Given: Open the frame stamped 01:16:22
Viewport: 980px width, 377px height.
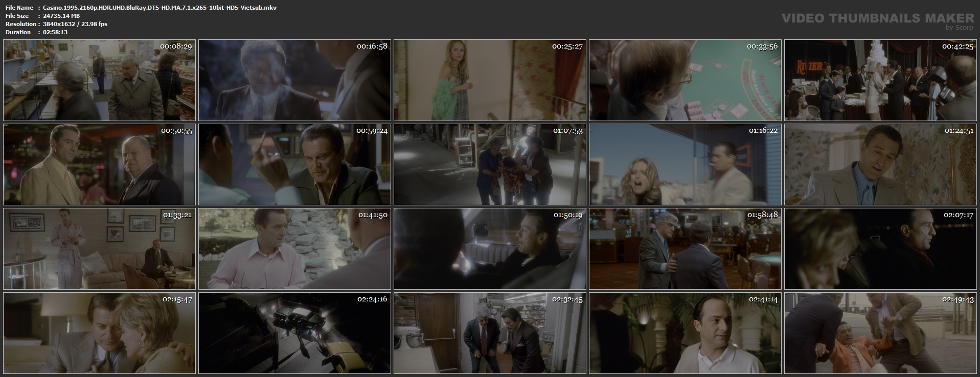Looking at the screenshot, I should point(686,164).
